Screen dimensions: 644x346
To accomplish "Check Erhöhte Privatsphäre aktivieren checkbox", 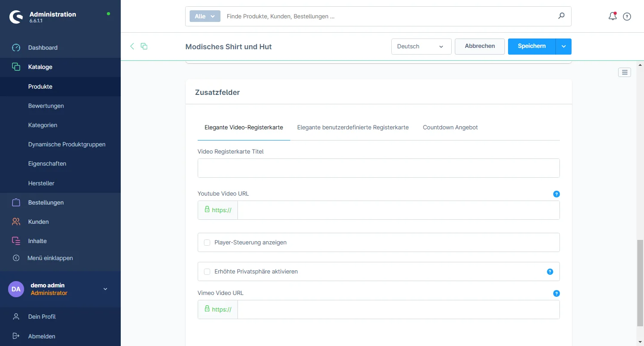I will 207,272.
